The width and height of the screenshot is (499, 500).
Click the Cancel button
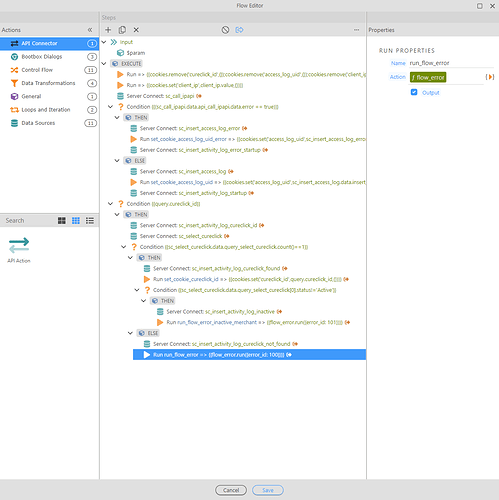[x=231, y=490]
